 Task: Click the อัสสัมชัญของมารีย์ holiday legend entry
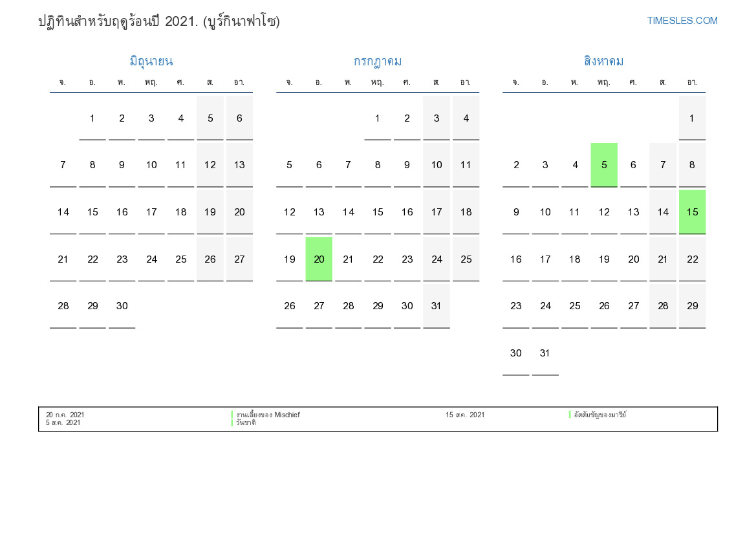[599, 415]
